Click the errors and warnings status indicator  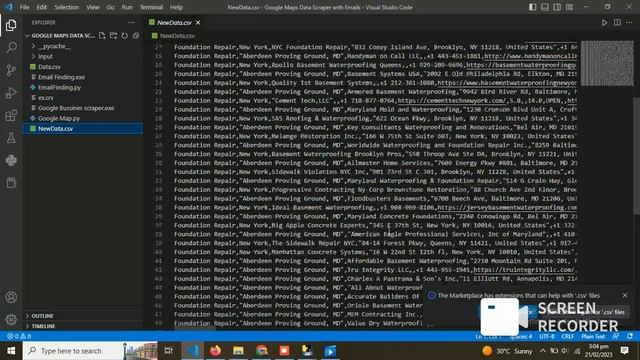(x=19, y=336)
